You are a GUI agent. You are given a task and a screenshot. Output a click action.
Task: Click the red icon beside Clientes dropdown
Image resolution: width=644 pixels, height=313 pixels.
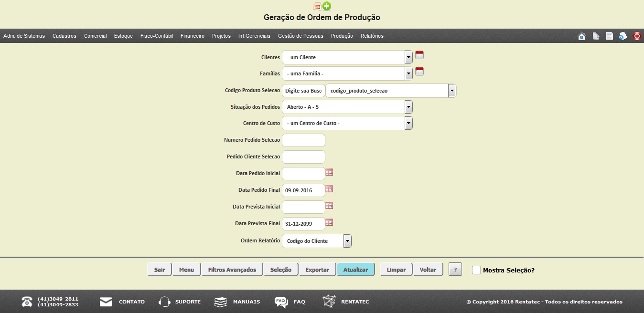(419, 55)
